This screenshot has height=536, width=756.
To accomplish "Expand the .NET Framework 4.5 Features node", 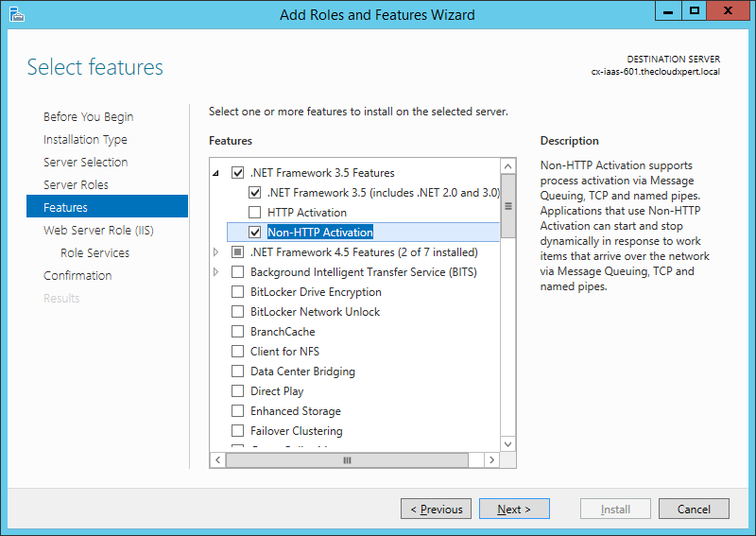I will pyautogui.click(x=216, y=252).
